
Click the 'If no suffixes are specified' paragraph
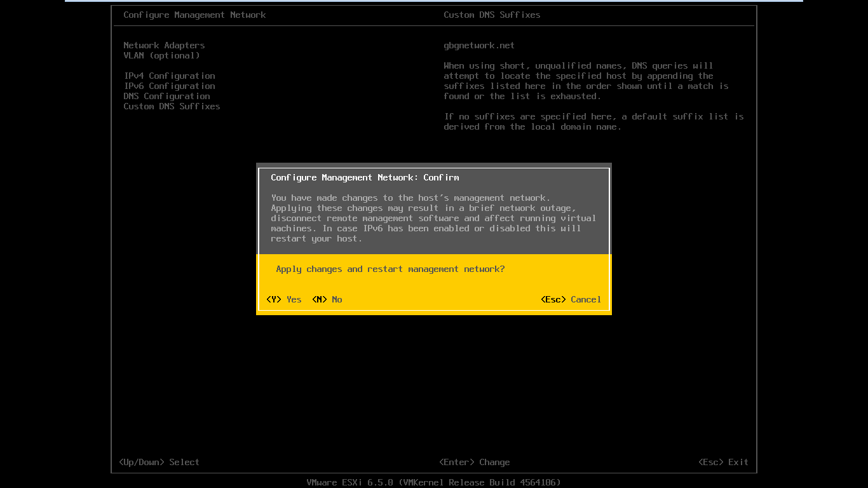pyautogui.click(x=593, y=121)
